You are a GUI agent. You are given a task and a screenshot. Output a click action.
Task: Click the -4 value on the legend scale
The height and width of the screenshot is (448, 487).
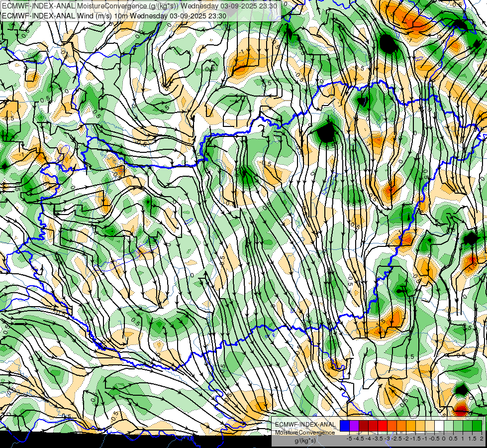tap(368, 439)
